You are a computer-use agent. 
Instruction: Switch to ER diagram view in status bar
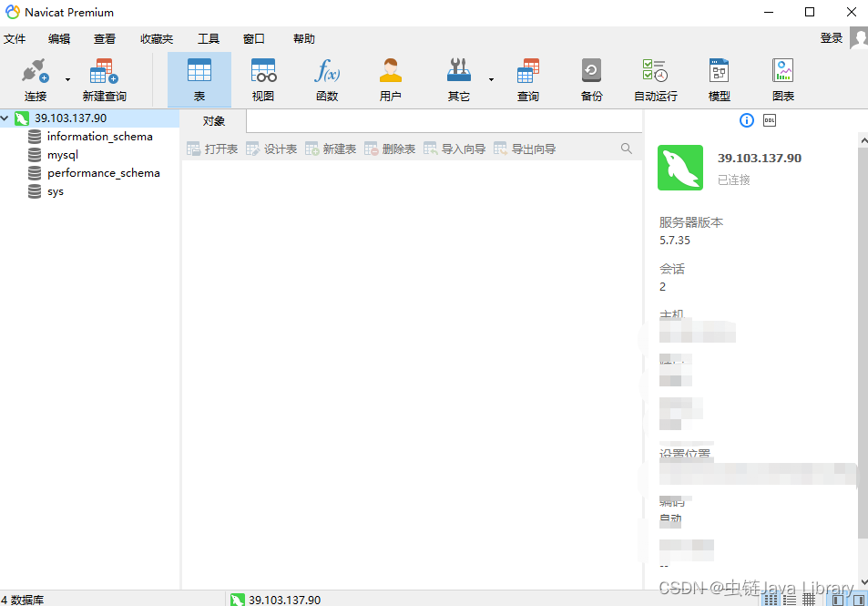(x=809, y=600)
